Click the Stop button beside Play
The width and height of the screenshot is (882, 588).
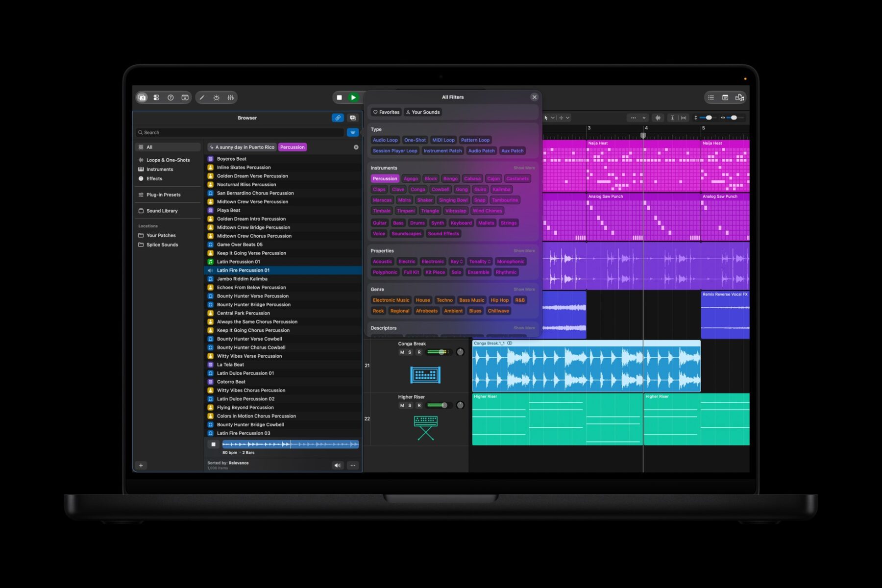click(x=339, y=98)
